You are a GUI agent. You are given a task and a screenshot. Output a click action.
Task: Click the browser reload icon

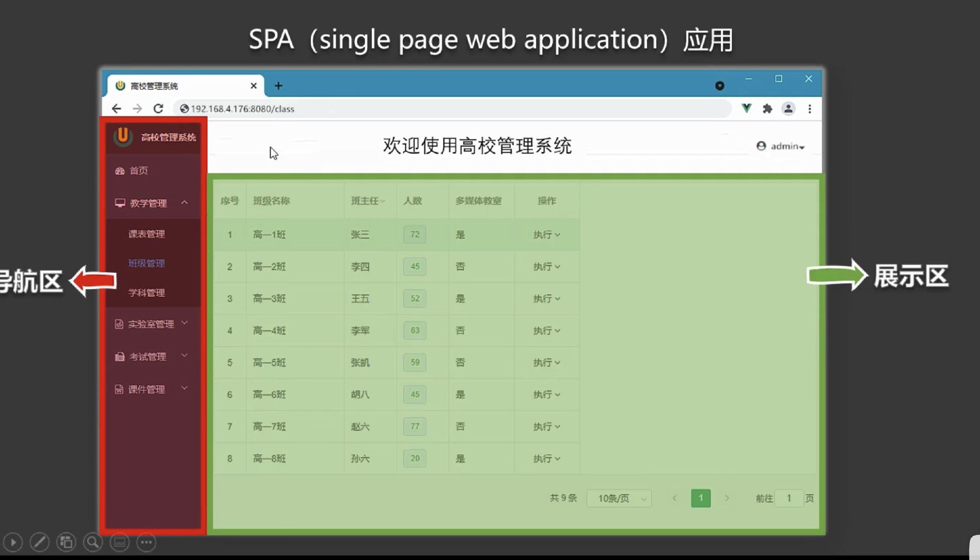point(158,109)
